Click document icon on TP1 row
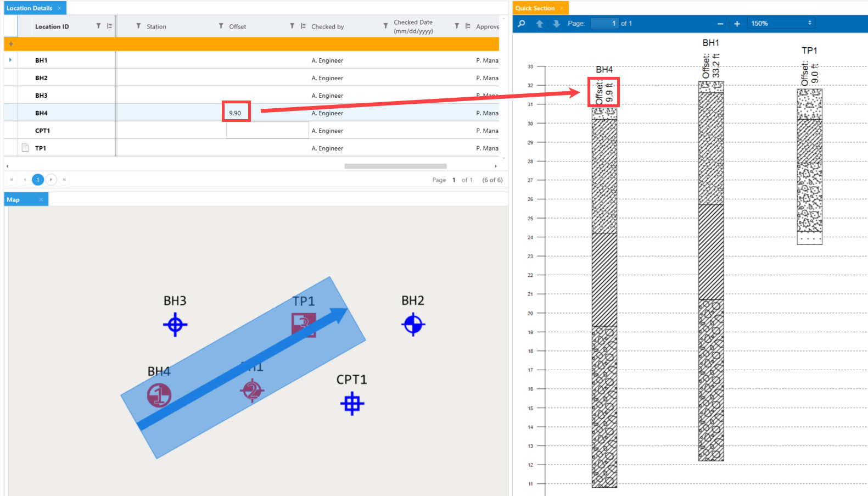Screen dimensions: 868x496 [25, 148]
